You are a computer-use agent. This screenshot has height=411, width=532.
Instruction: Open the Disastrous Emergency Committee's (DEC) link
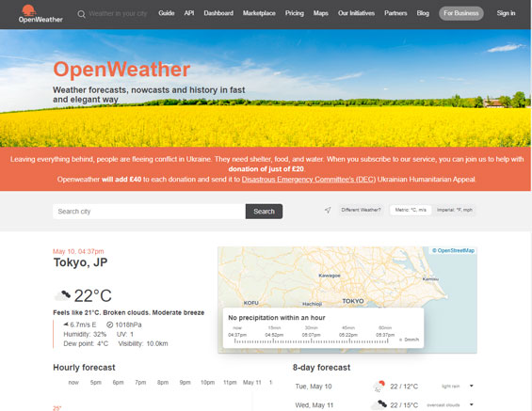[x=309, y=180]
